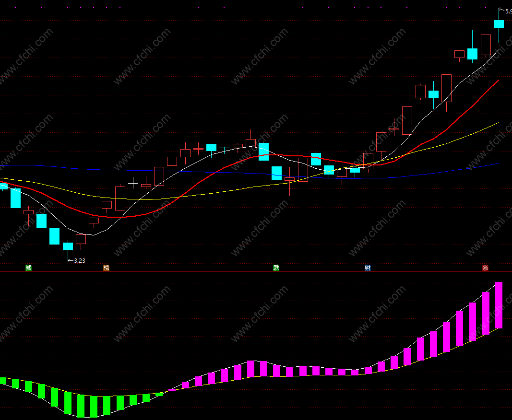This screenshot has height=420, width=512.
Task: Click the tallest magenta indicator bar
Action: coord(499,305)
